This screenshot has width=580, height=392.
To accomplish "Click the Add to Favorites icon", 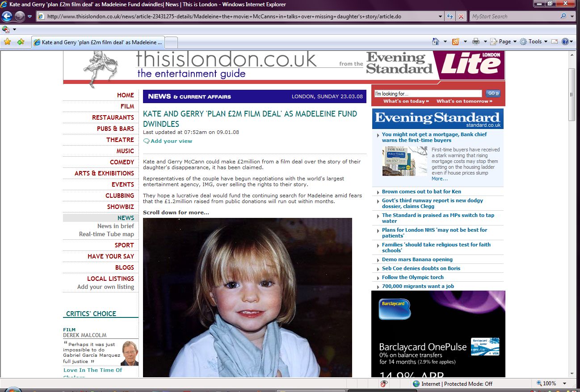I will coord(21,42).
